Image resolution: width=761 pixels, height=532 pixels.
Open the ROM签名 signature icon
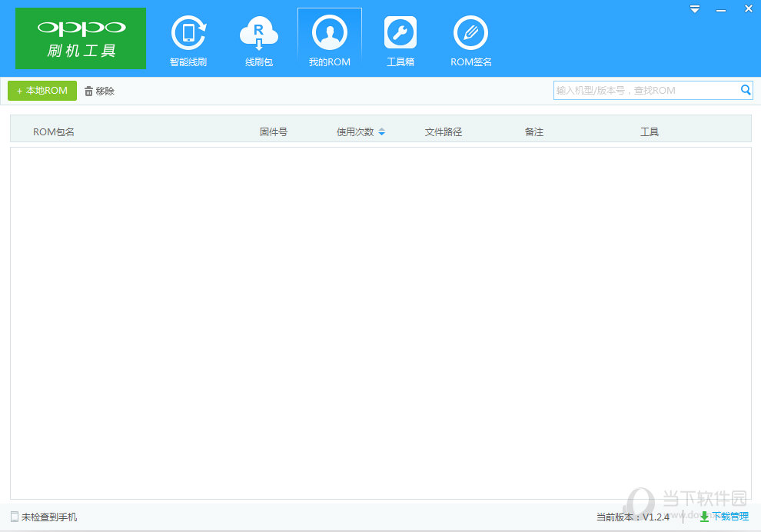(470, 32)
